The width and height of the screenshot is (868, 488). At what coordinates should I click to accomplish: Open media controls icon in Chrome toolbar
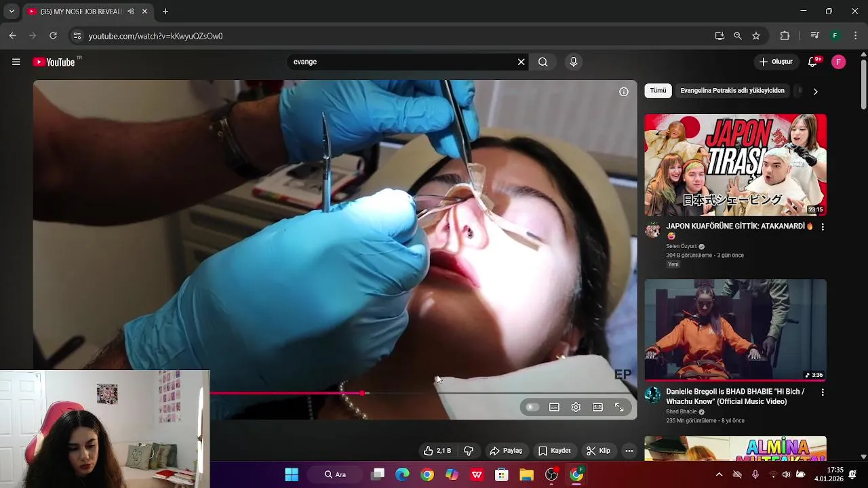816,36
